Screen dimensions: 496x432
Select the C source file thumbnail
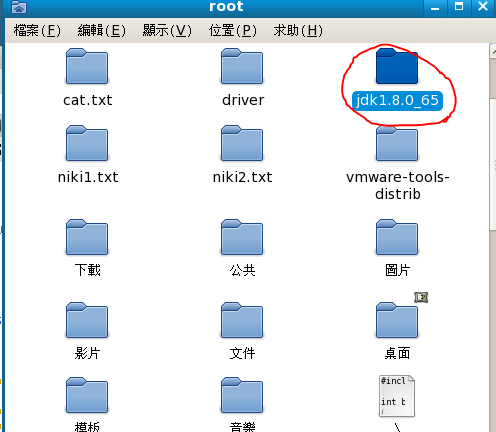397,396
